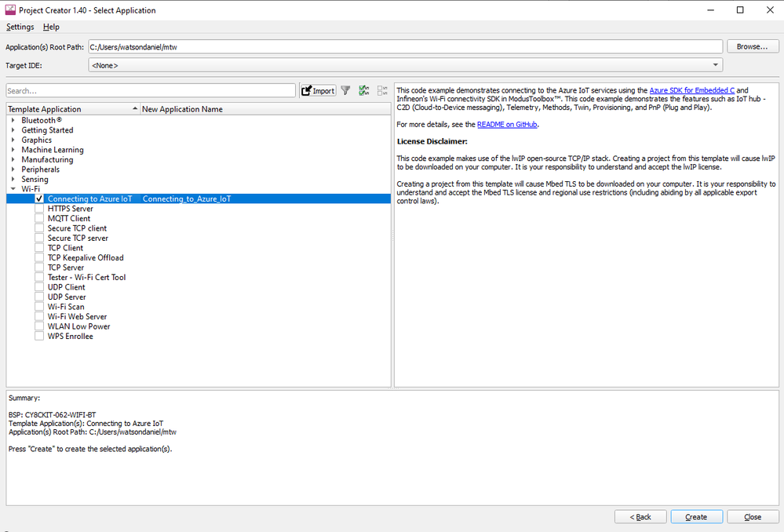
Task: Uncheck the Connecting to Azure IoT checkbox
Action: coord(39,199)
